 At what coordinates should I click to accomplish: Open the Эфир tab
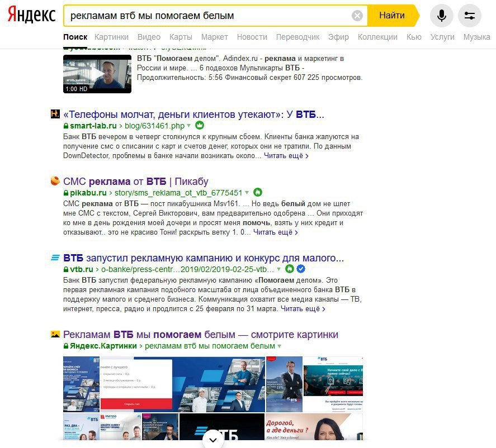[338, 37]
